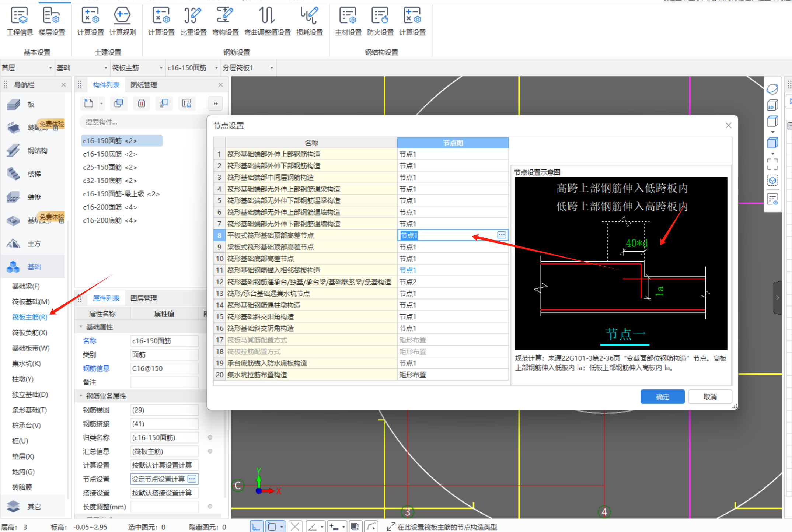The height and width of the screenshot is (532, 792).
Task: Create new component in 构件列表
Action: pos(89,104)
